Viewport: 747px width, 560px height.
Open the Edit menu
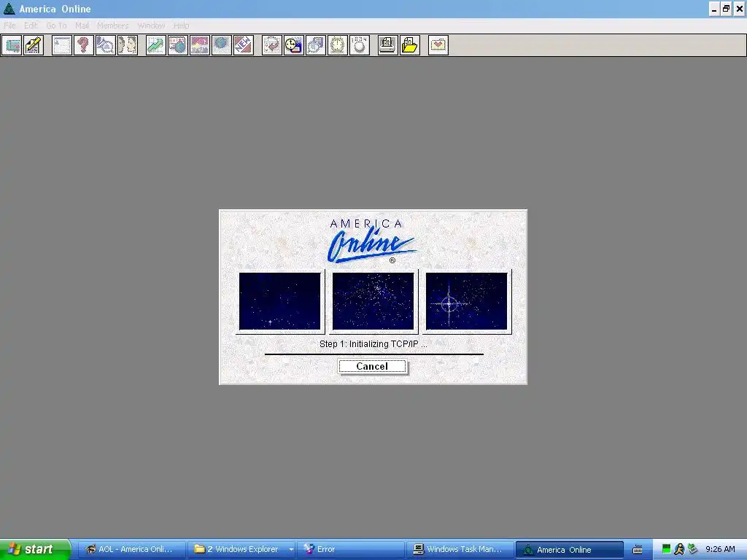tap(31, 26)
